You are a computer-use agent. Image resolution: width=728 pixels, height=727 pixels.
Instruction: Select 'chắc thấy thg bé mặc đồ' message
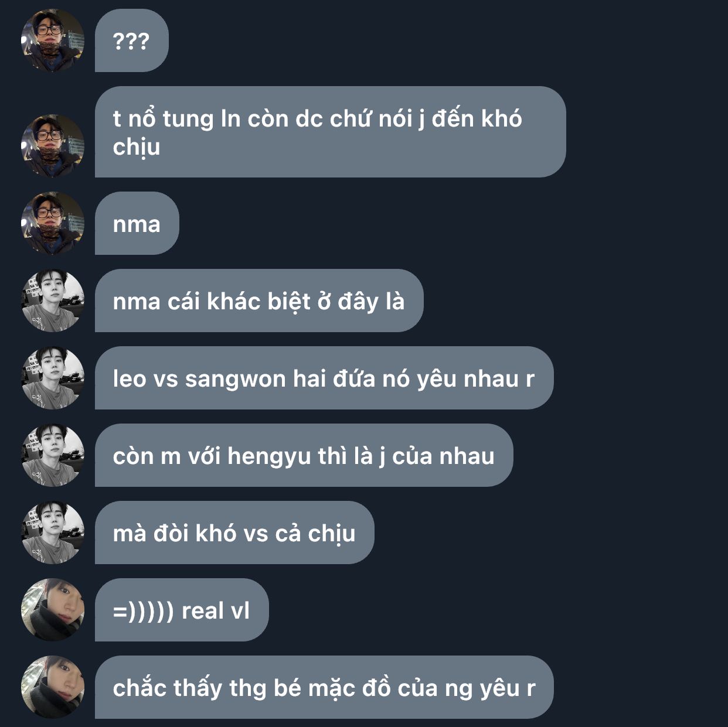(x=324, y=687)
